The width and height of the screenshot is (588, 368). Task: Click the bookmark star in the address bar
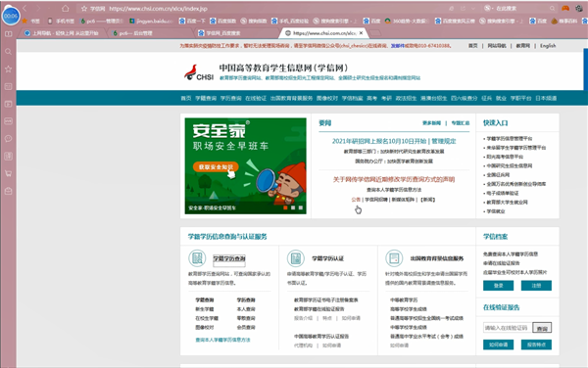(x=83, y=9)
